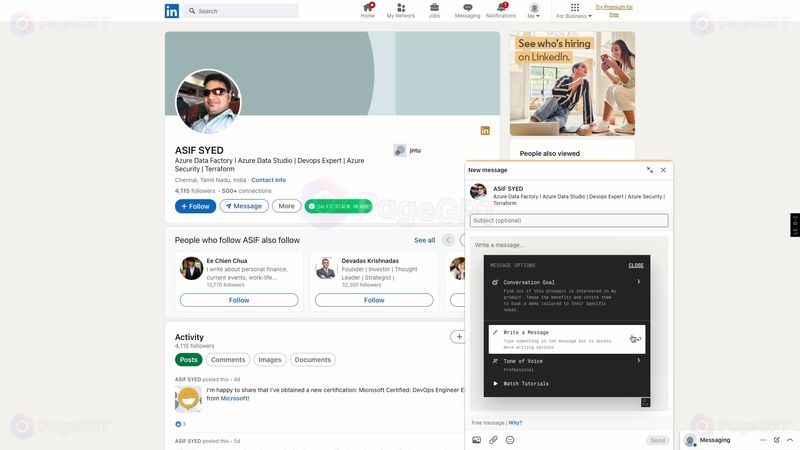Attach an image to the message
Image resolution: width=800 pixels, height=450 pixels.
[x=477, y=440]
